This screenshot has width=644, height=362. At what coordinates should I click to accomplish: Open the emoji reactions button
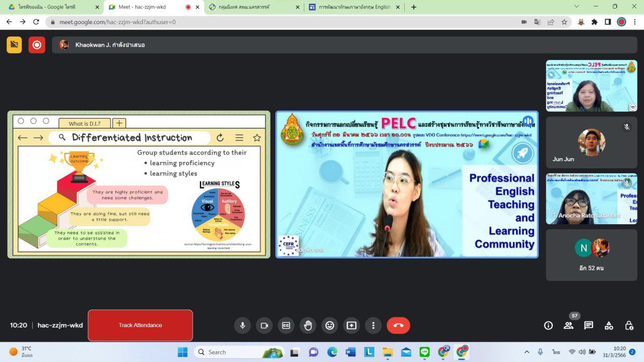click(330, 325)
